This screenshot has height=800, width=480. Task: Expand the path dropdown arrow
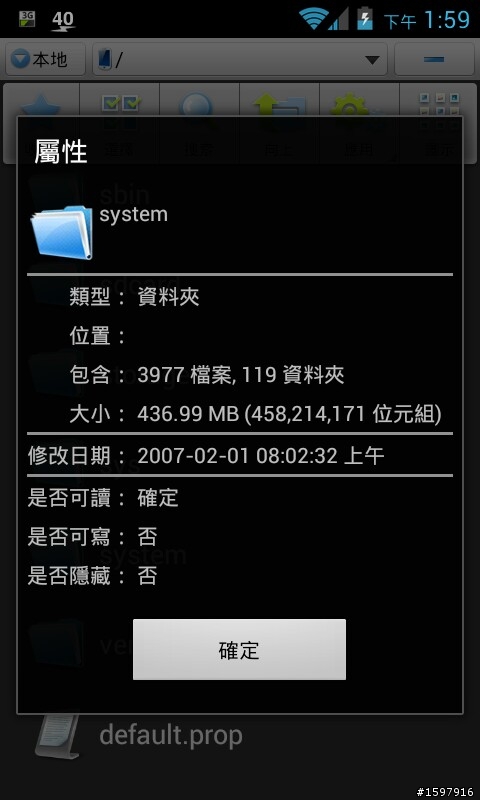point(372,60)
